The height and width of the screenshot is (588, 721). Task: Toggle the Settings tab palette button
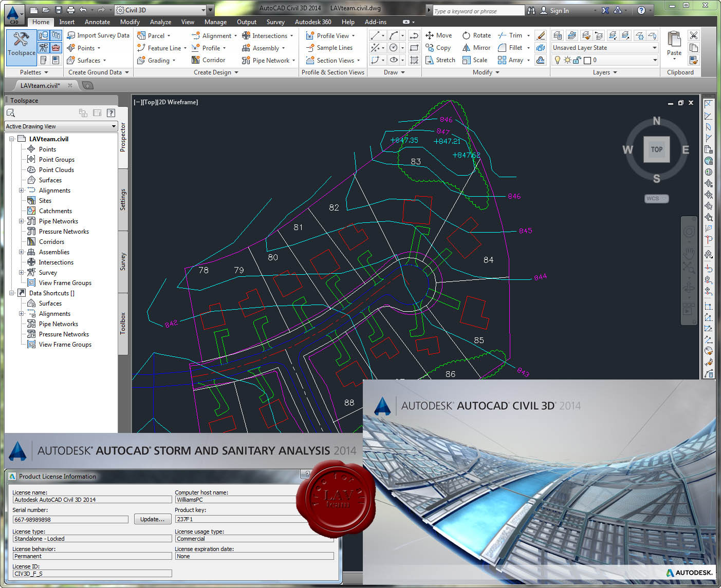(123, 199)
